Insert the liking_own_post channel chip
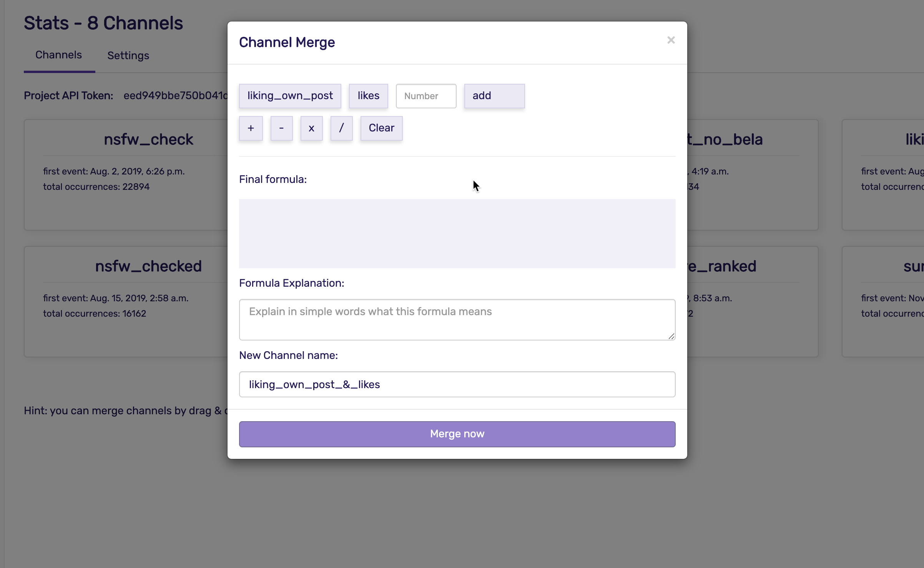Screen dimensions: 924x568 pyautogui.click(x=290, y=96)
